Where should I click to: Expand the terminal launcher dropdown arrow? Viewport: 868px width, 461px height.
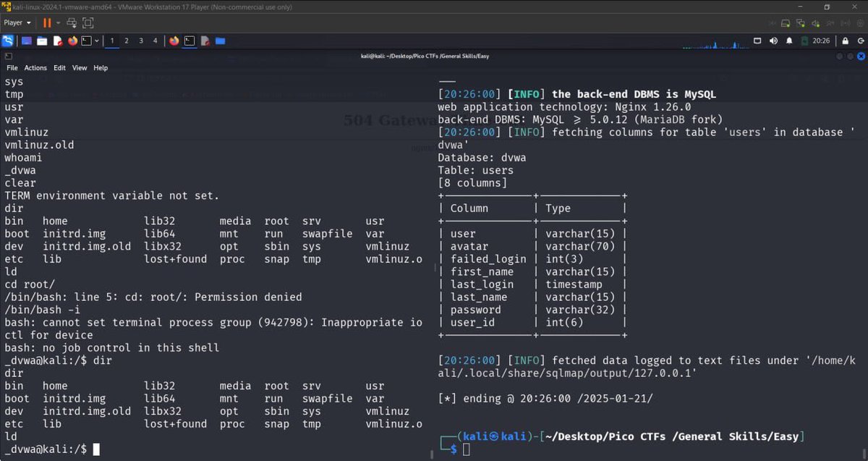click(x=95, y=41)
